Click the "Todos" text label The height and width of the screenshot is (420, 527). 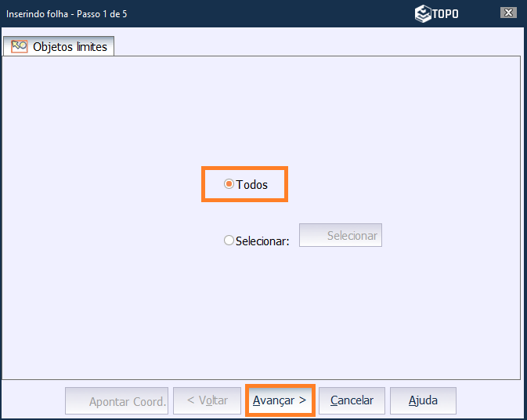coord(251,185)
